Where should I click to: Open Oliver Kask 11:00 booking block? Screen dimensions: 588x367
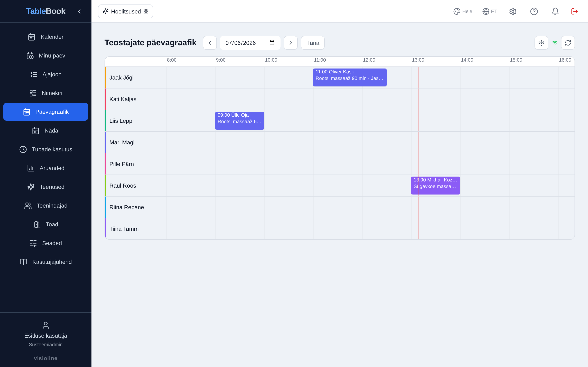pos(350,77)
